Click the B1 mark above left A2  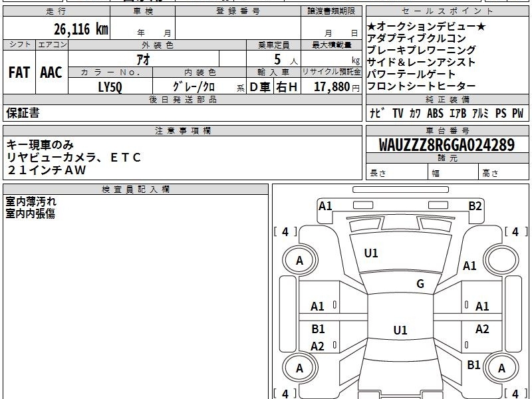tap(319, 329)
